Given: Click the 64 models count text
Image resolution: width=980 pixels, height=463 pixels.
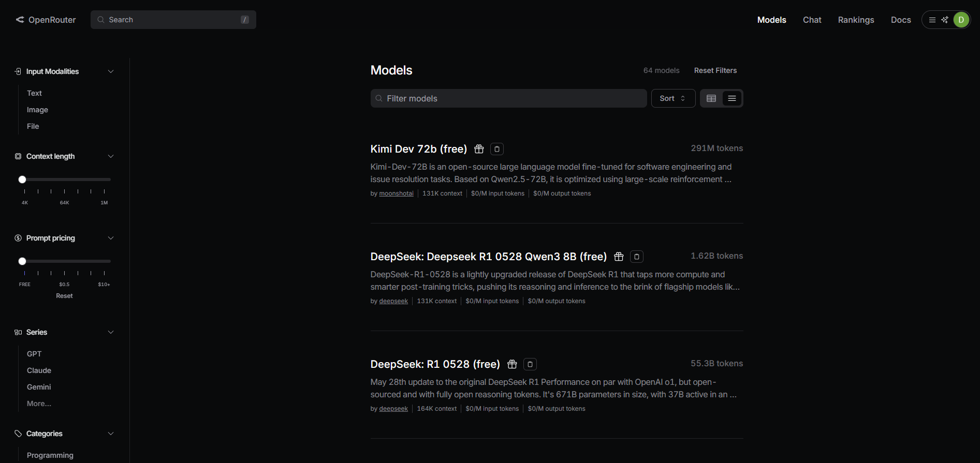Looking at the screenshot, I should point(661,70).
